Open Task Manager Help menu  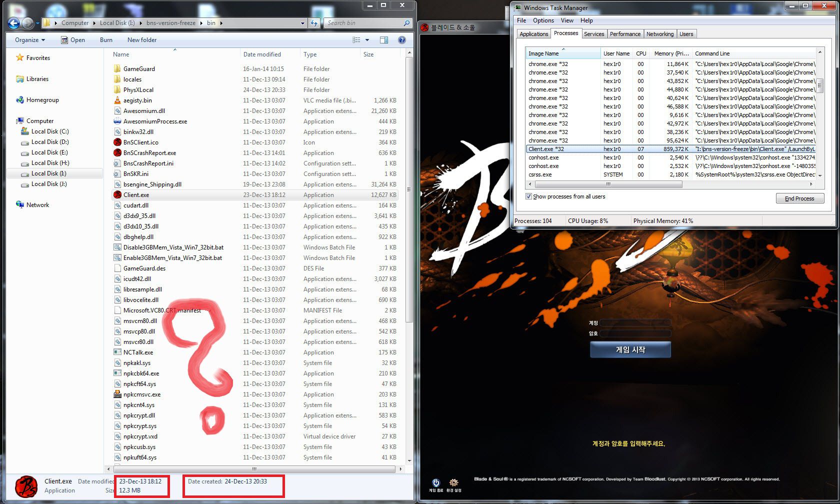pos(586,20)
